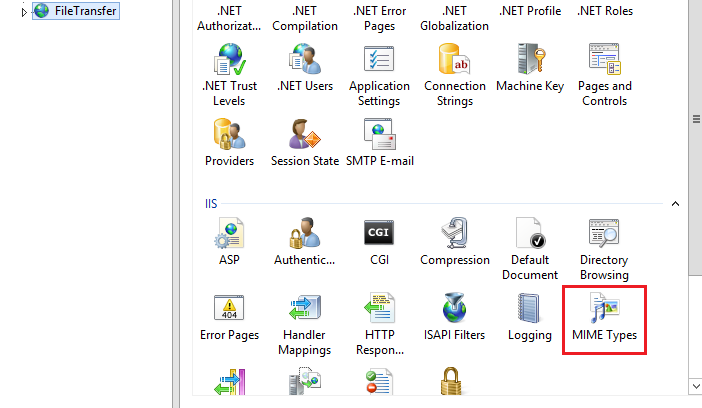Open Logging feature
Image resolution: width=702 pixels, height=408 pixels.
coord(530,317)
